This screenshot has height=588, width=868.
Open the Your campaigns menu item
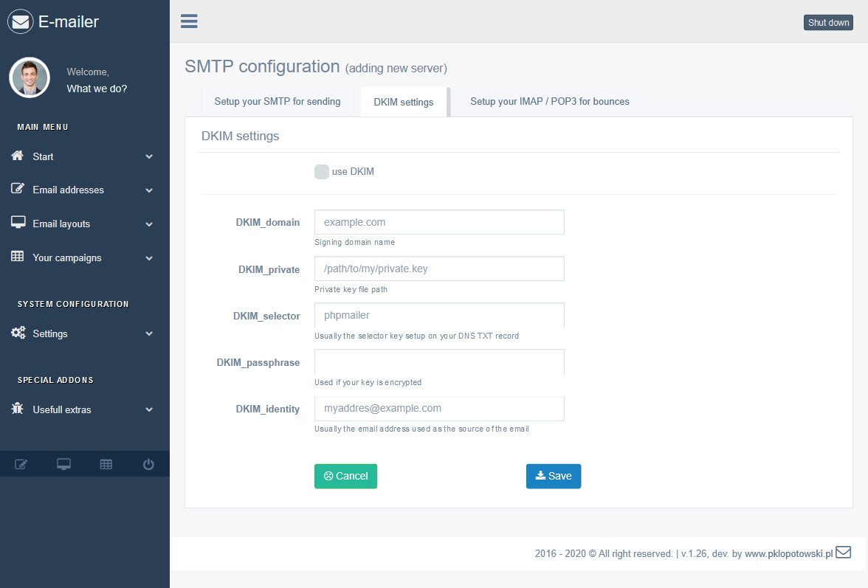[x=85, y=257]
